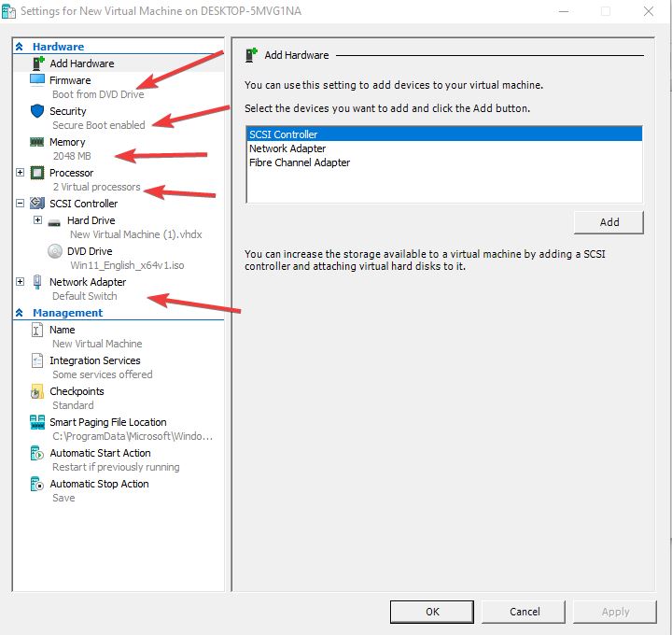Open Integration Services settings
The height and width of the screenshot is (635, 672).
click(x=95, y=360)
